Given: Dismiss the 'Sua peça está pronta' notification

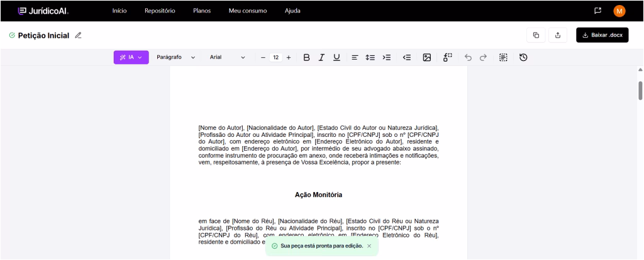Looking at the screenshot, I should pos(369,246).
